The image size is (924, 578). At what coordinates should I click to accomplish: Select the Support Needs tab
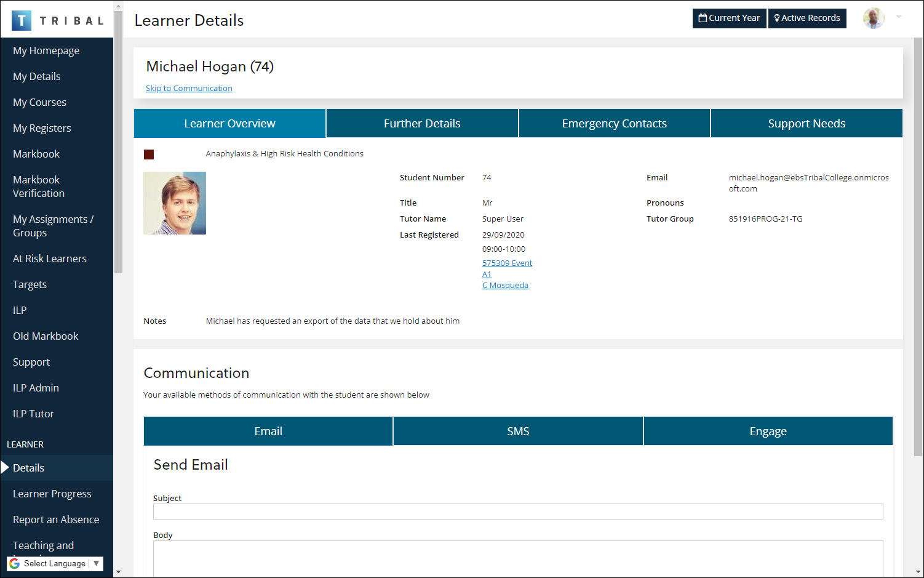pyautogui.click(x=807, y=123)
